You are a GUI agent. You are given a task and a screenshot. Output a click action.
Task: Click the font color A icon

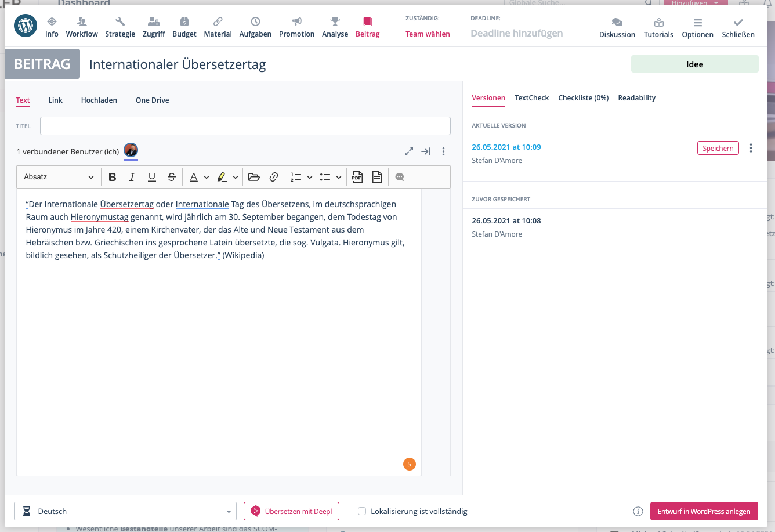[194, 177]
